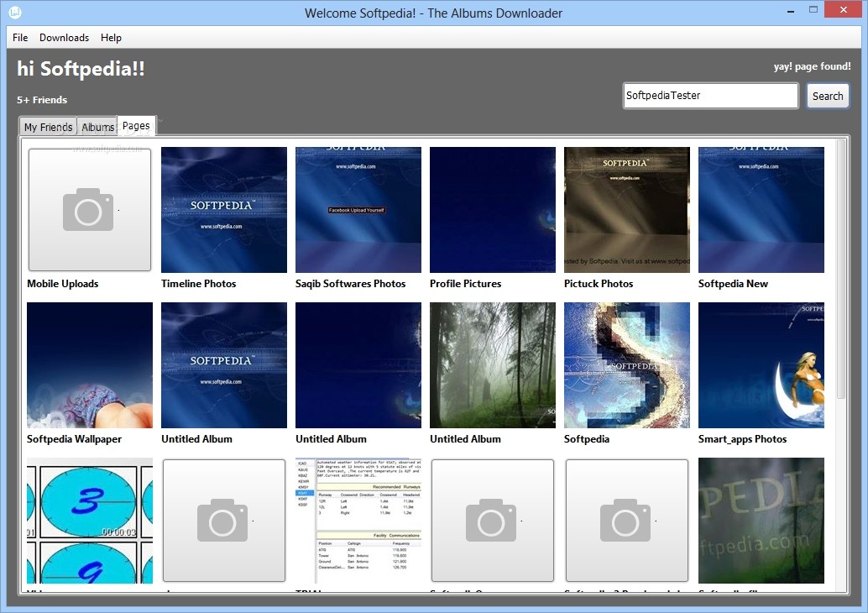Open the dark blue Untitled Album thumbnail
The image size is (868, 613).
pyautogui.click(x=358, y=365)
